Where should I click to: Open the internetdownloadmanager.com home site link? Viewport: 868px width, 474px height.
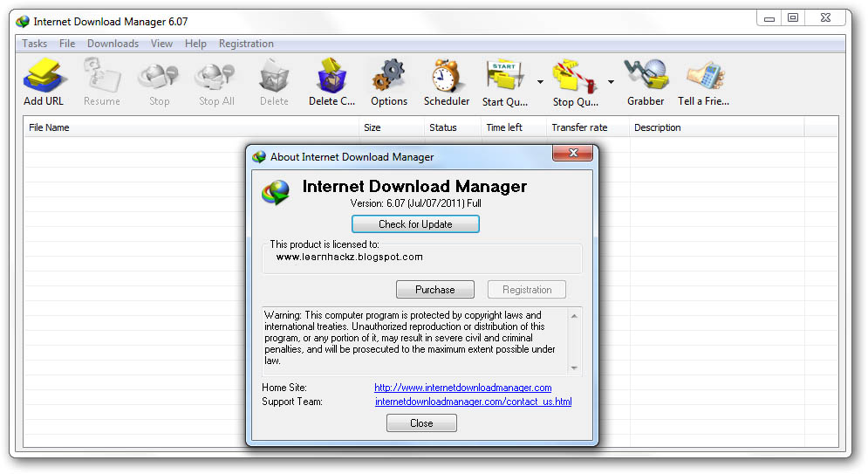point(462,388)
